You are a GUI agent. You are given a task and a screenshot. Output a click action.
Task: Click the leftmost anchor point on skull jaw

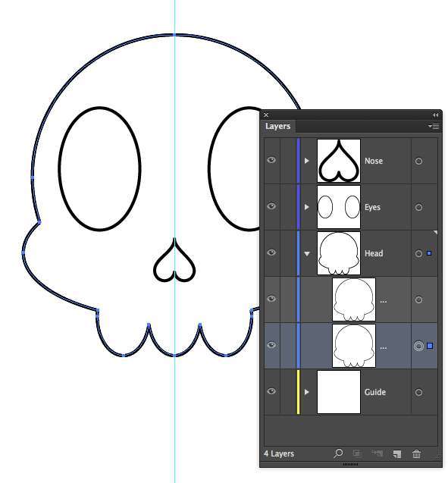click(x=23, y=252)
